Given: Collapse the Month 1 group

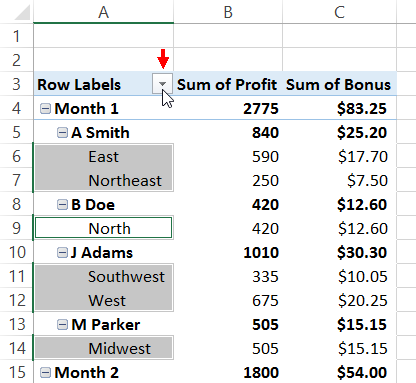Looking at the screenshot, I should coord(45,109).
